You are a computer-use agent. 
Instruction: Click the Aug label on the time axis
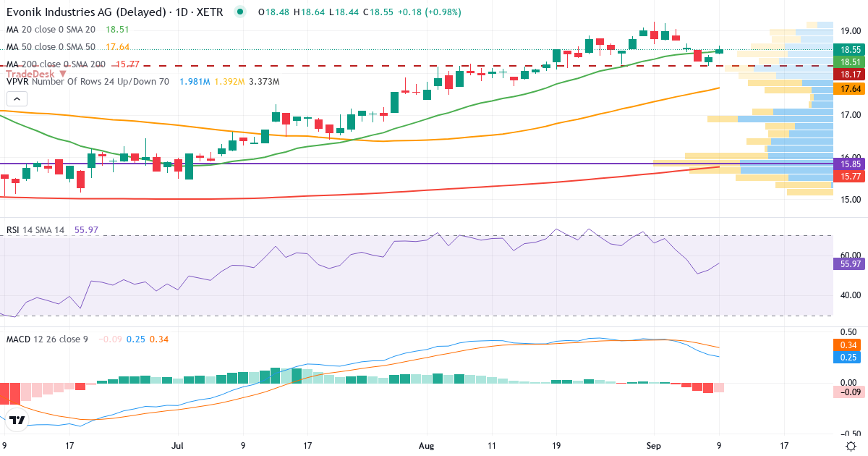(427, 446)
